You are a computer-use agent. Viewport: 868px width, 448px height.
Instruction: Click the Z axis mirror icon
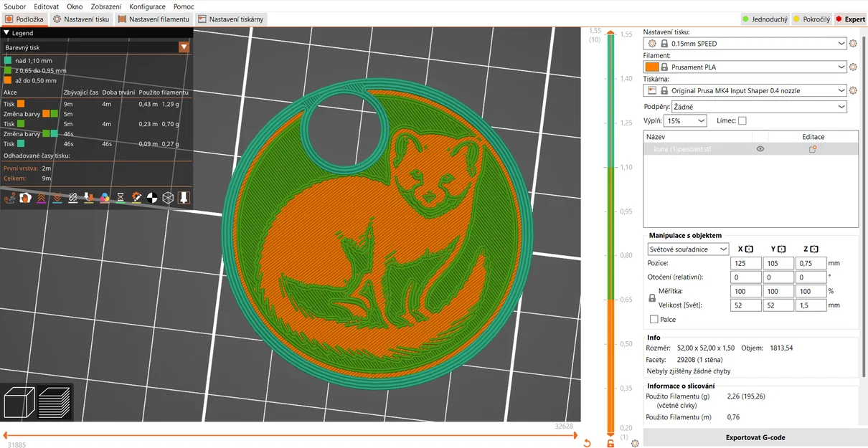point(814,249)
